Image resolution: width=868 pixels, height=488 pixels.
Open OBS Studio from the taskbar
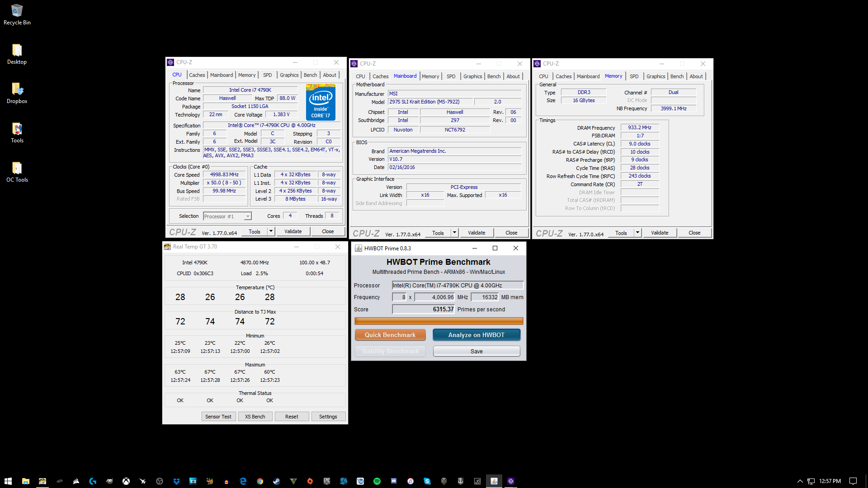pos(160,481)
